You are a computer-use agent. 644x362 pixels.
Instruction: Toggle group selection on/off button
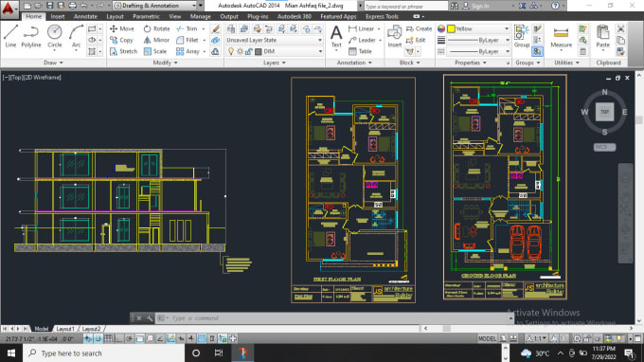(x=537, y=51)
